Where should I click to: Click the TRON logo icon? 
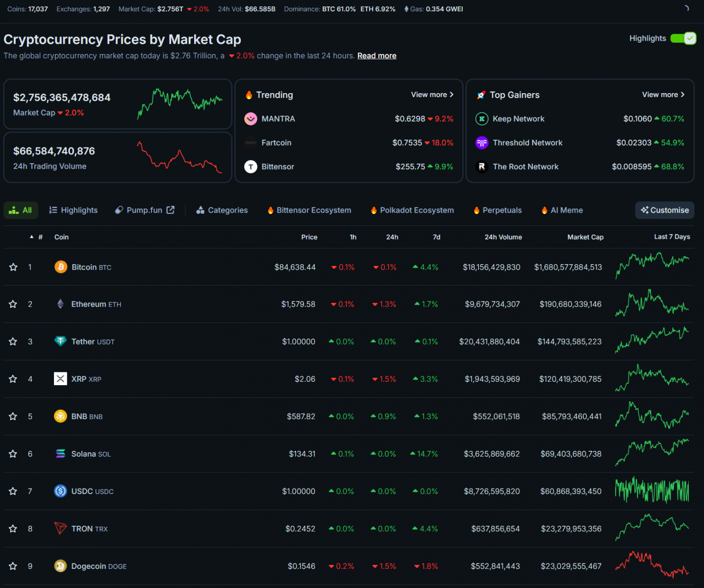60,529
